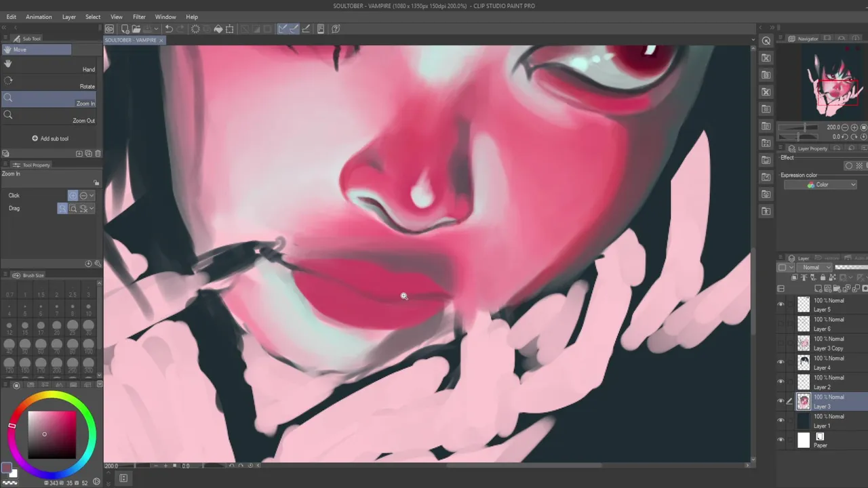Expand the Drag options dropdown arrow
The height and width of the screenshot is (488, 868).
[92, 209]
